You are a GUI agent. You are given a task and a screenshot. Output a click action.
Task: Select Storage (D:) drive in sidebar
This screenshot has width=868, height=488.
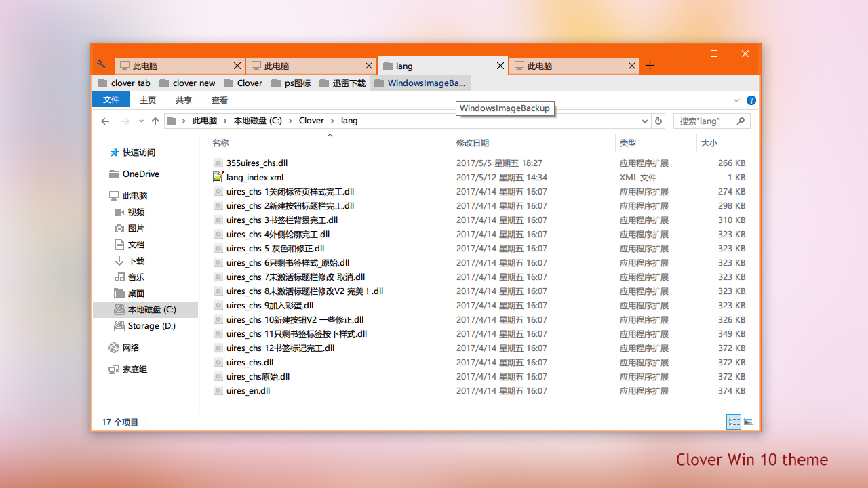click(x=151, y=326)
